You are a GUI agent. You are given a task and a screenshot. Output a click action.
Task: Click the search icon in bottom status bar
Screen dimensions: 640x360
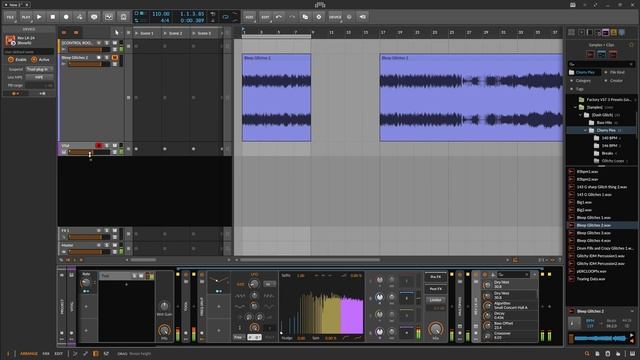pos(587,354)
